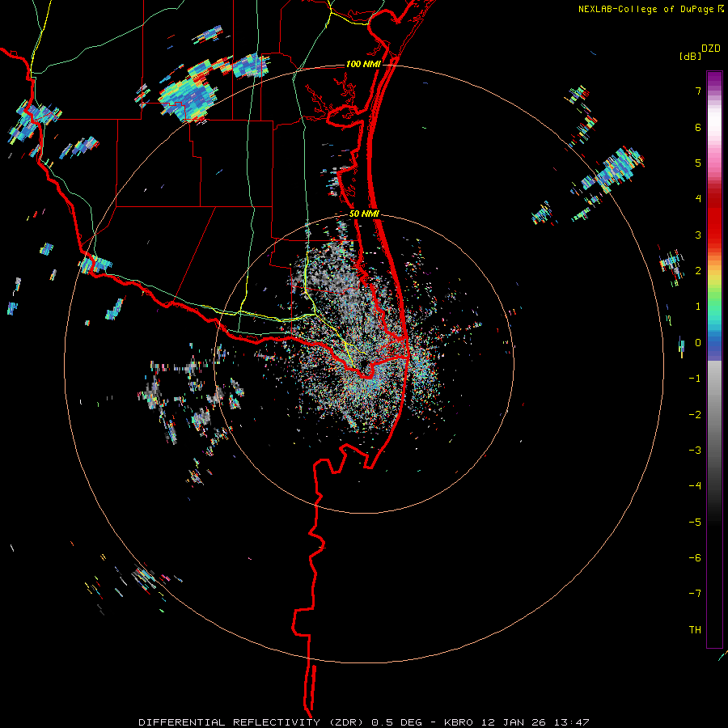Click the 7 value on the color scale
728x728 pixels.
[x=698, y=91]
